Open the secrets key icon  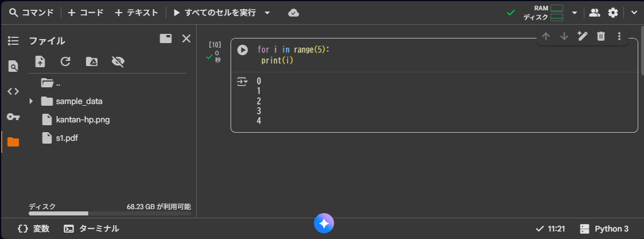tap(13, 117)
